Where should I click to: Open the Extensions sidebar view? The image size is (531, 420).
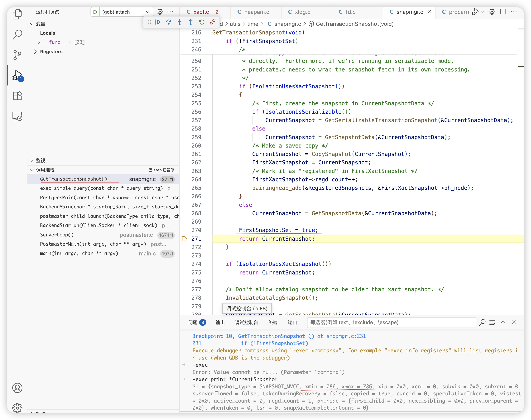17,96
